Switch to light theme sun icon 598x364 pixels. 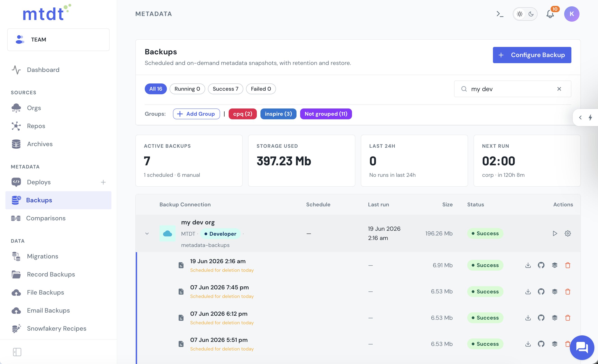[x=519, y=14]
